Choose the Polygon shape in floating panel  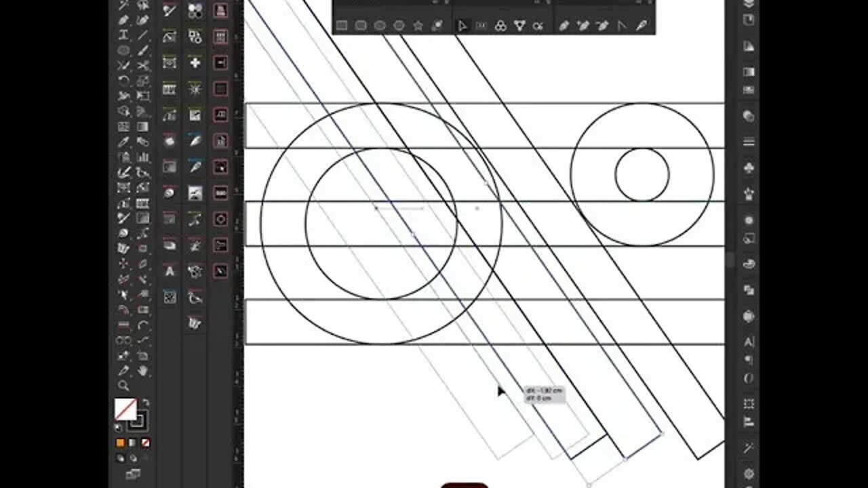(x=399, y=26)
